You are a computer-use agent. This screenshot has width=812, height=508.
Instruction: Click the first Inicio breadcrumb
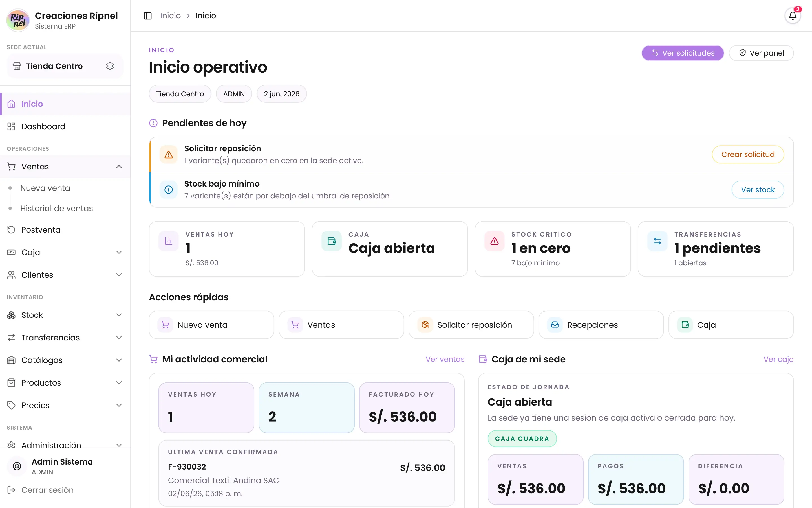click(170, 16)
